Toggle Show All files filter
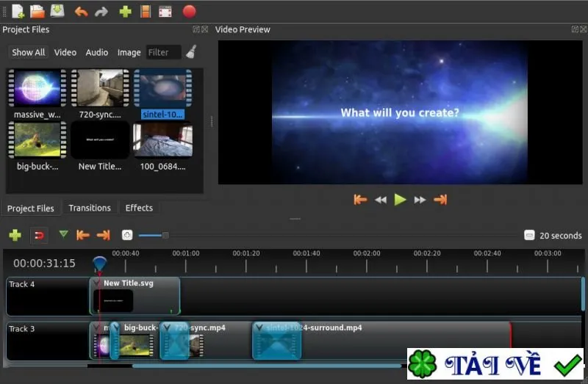The height and width of the screenshot is (384, 588). click(28, 52)
